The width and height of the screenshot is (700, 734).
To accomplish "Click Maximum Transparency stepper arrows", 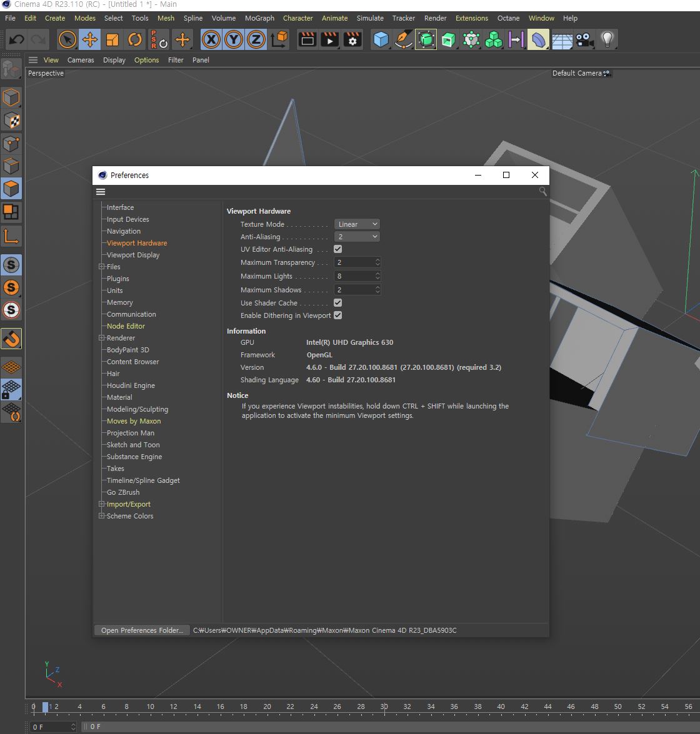I will coord(377,262).
